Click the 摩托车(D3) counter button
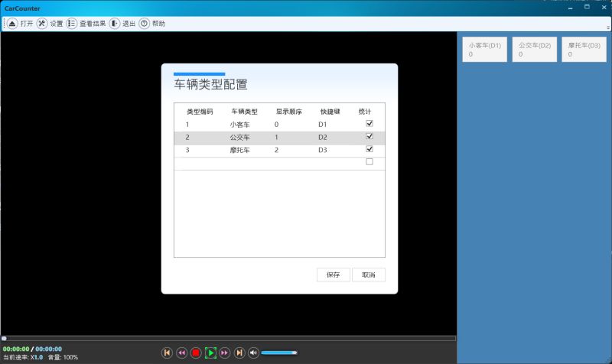The height and width of the screenshot is (364, 612). point(584,50)
